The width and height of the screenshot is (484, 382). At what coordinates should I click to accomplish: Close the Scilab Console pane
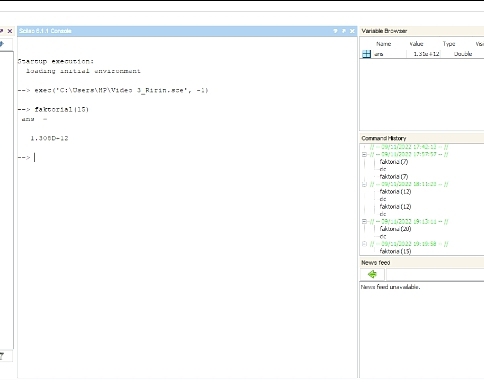(352, 31)
